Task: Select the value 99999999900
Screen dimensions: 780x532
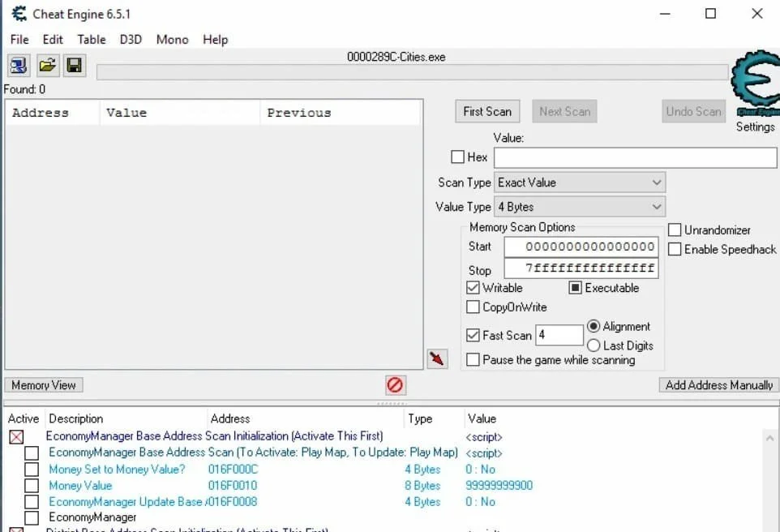Action: (x=499, y=486)
